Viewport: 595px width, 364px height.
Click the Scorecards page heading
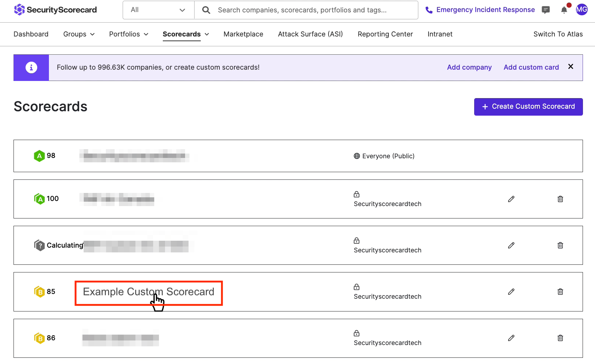pyautogui.click(x=50, y=107)
